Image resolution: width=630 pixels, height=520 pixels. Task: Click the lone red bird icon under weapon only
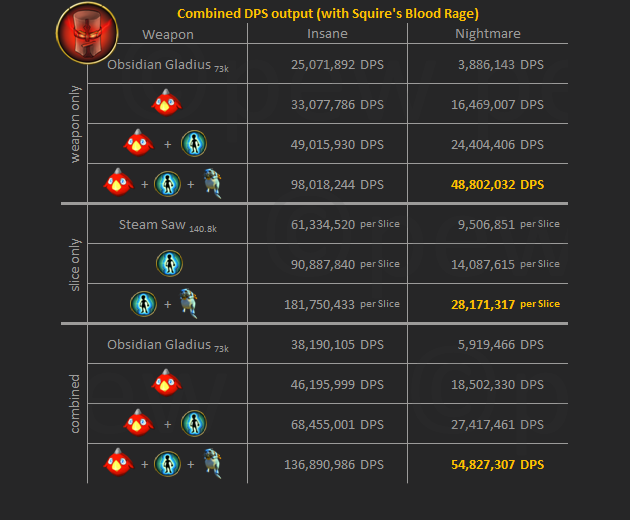click(165, 103)
